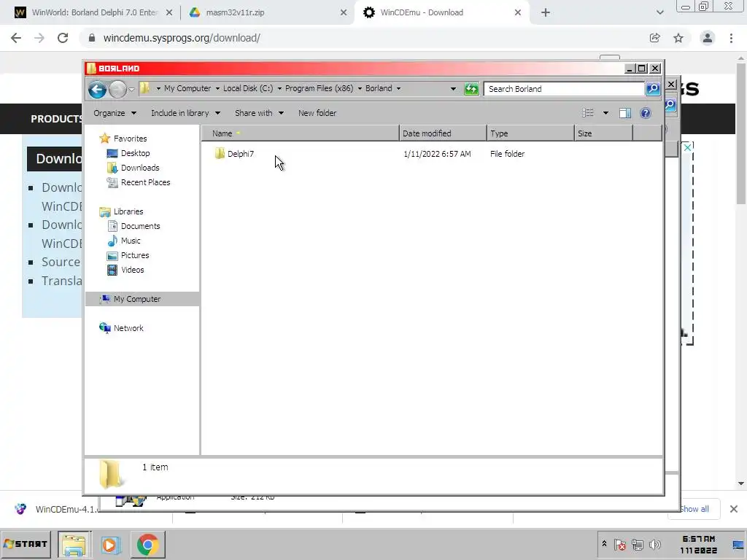Select Downloads in Favorites
The image size is (747, 560).
tap(140, 168)
